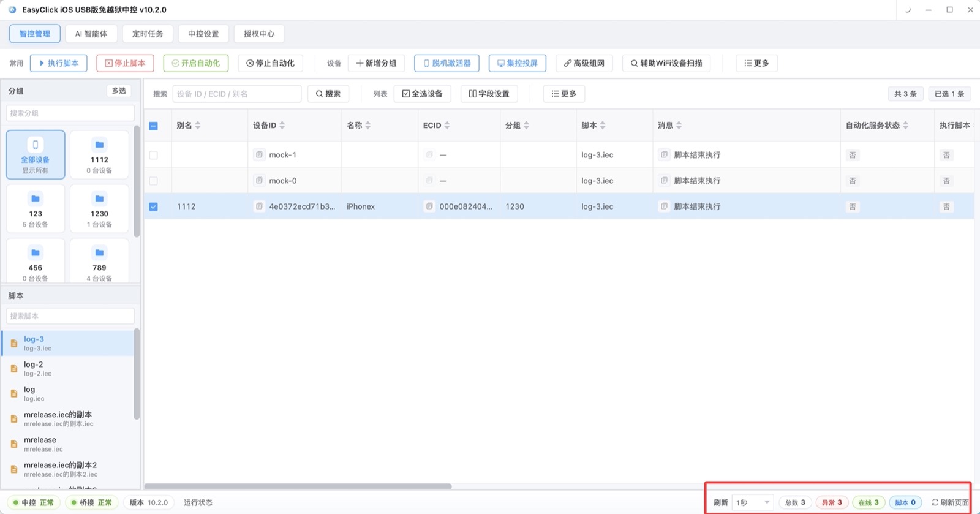Copy device ID 4e0372ecd71b3 icon
980x514 pixels.
click(x=259, y=206)
